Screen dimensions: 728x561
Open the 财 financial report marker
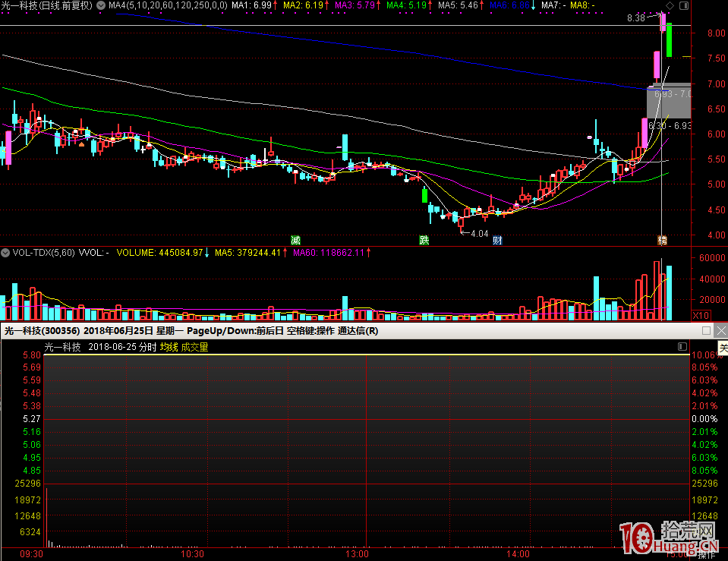pos(497,240)
